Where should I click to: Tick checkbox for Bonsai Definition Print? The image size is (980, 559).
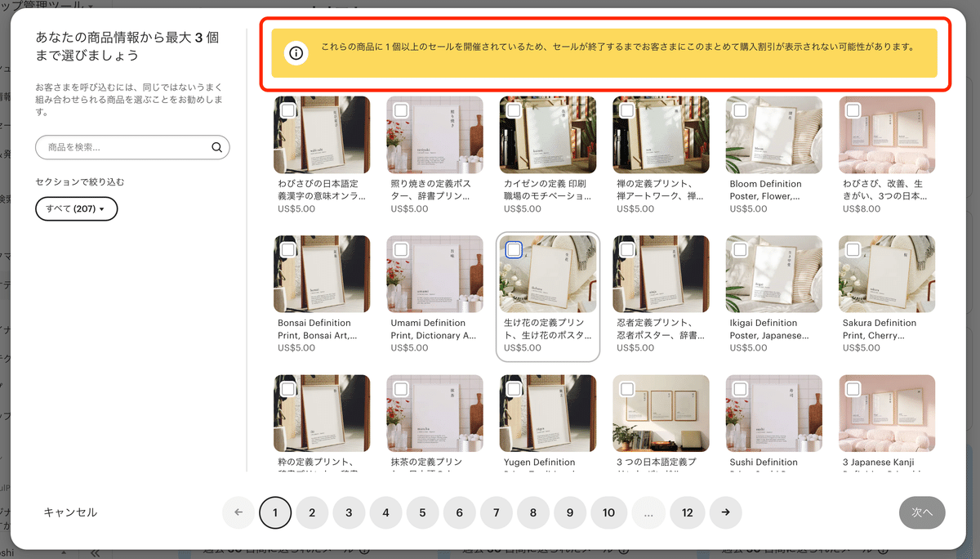[x=288, y=249]
